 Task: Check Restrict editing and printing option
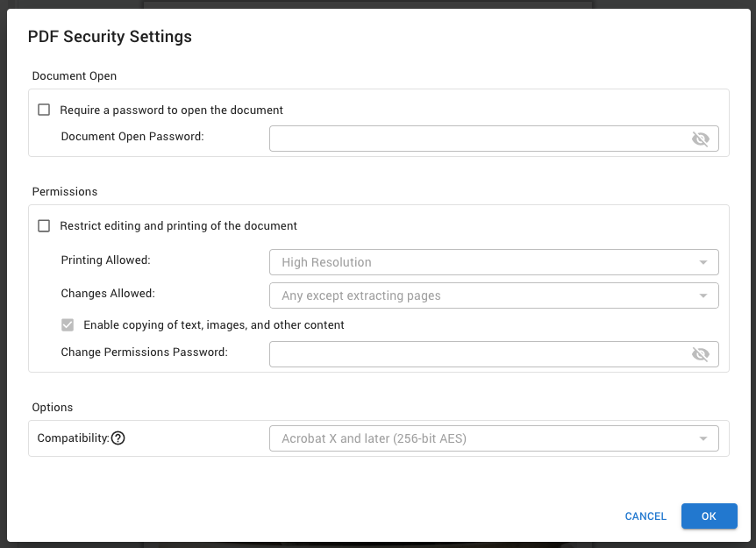(x=44, y=226)
